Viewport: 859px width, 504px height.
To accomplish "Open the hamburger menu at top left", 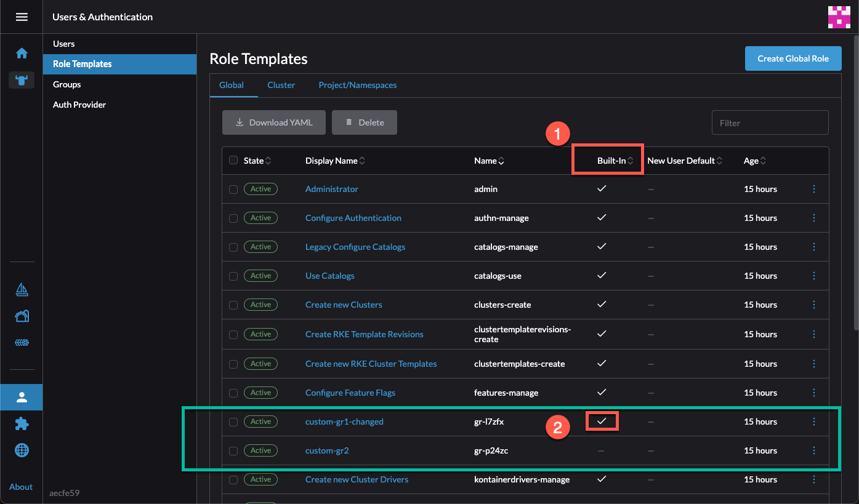I will click(x=22, y=17).
